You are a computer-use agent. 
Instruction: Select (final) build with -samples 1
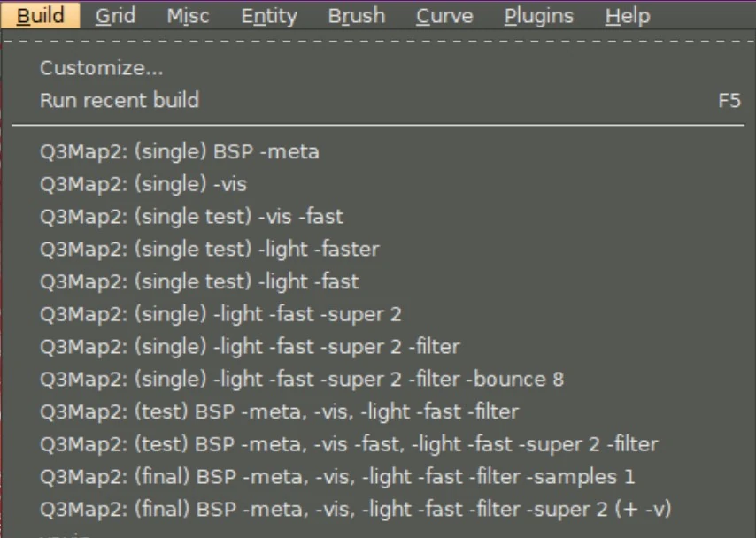point(337,477)
